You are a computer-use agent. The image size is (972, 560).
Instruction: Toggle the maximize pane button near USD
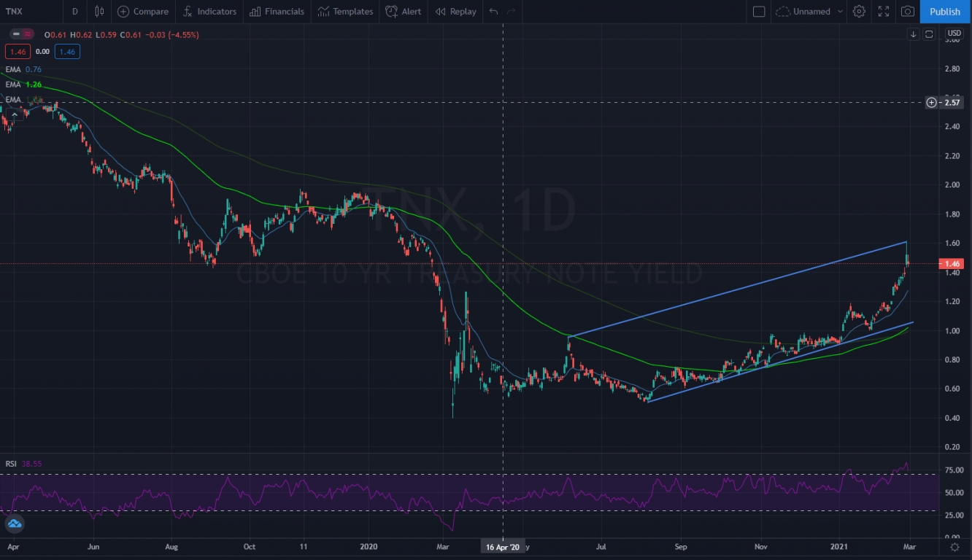(929, 34)
